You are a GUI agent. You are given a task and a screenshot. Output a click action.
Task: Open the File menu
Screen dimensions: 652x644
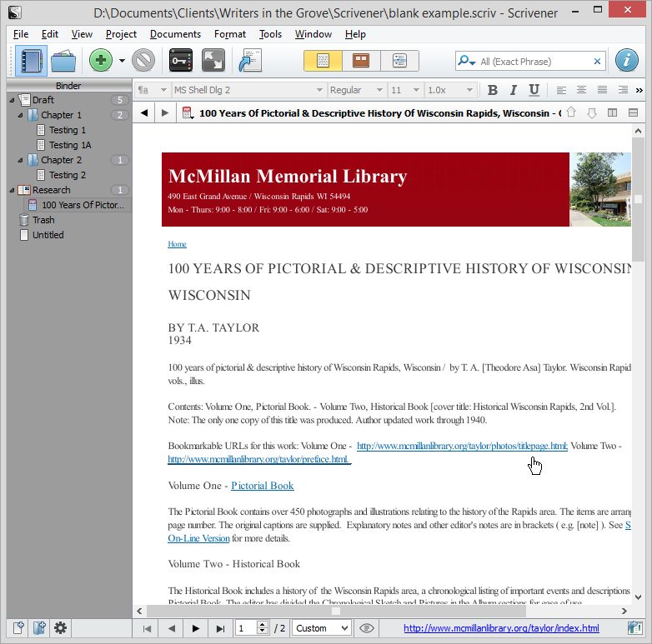pyautogui.click(x=21, y=34)
